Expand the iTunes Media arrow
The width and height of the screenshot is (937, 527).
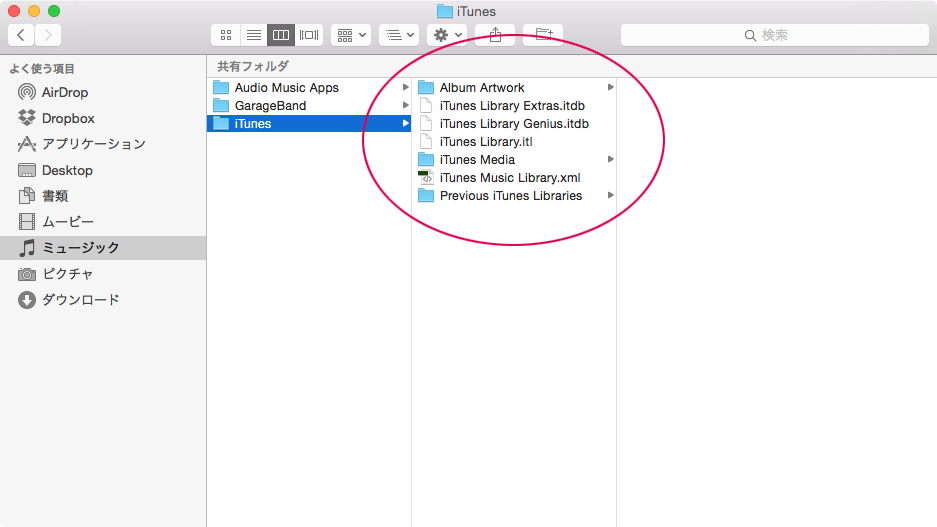[610, 160]
